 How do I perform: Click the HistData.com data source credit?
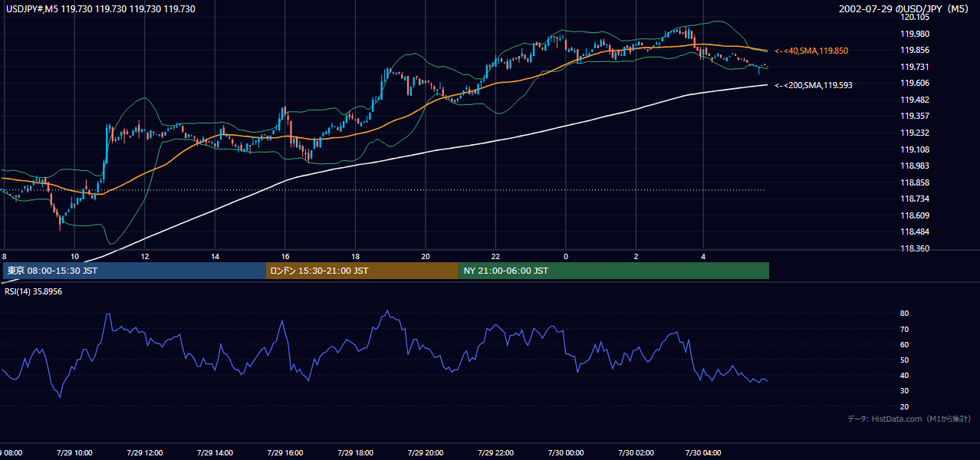909,419
